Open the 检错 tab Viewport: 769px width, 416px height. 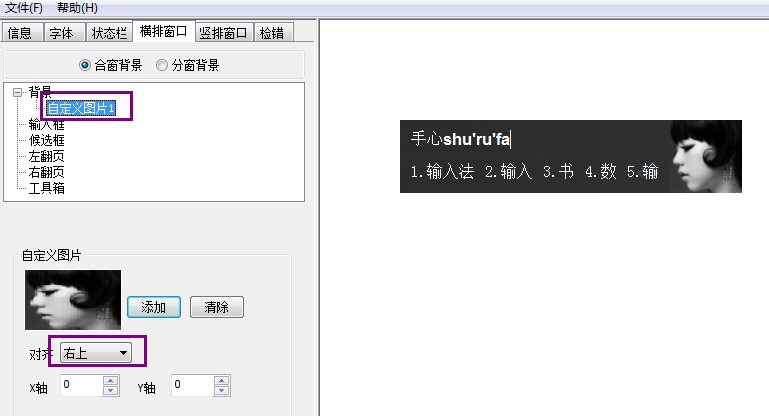coord(272,33)
